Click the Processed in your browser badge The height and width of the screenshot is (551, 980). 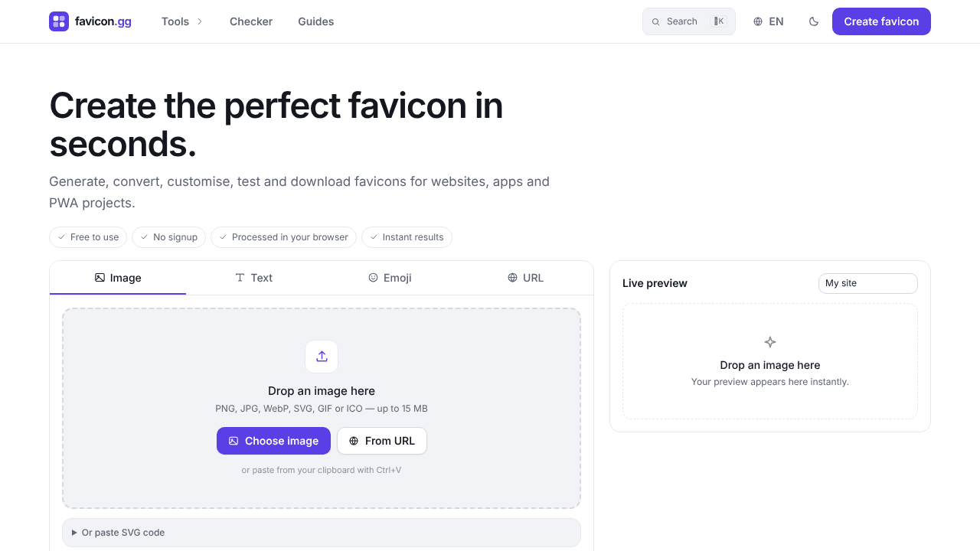point(283,237)
